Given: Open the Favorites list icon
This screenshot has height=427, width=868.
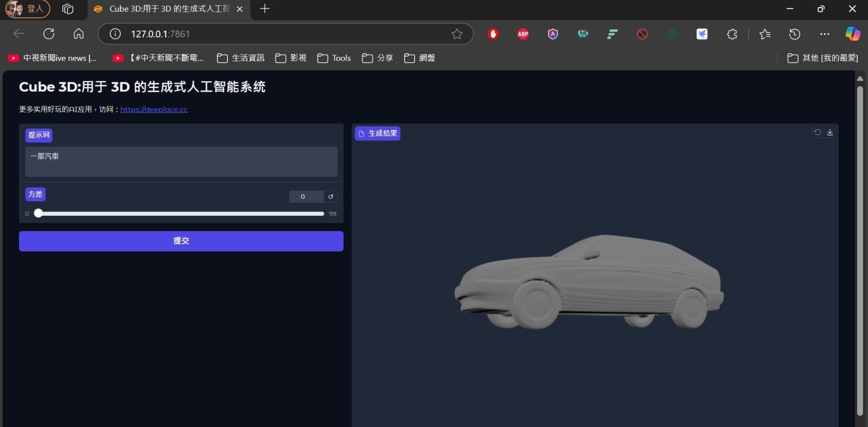Looking at the screenshot, I should (x=765, y=34).
